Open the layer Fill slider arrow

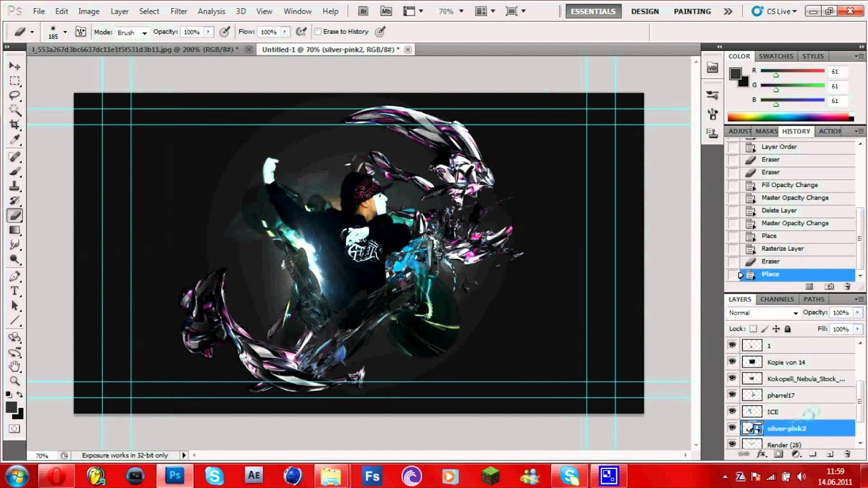(857, 329)
